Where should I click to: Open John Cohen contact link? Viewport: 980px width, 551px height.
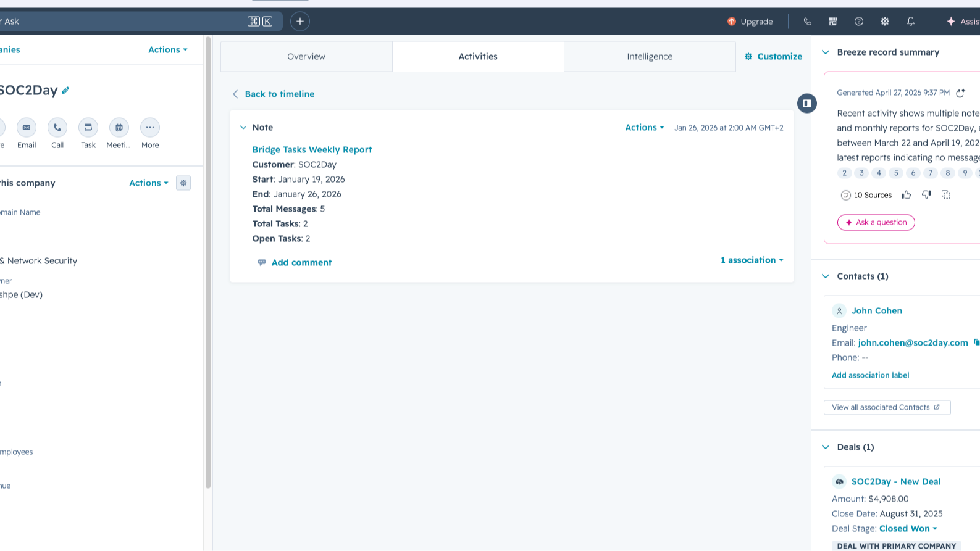coord(877,310)
